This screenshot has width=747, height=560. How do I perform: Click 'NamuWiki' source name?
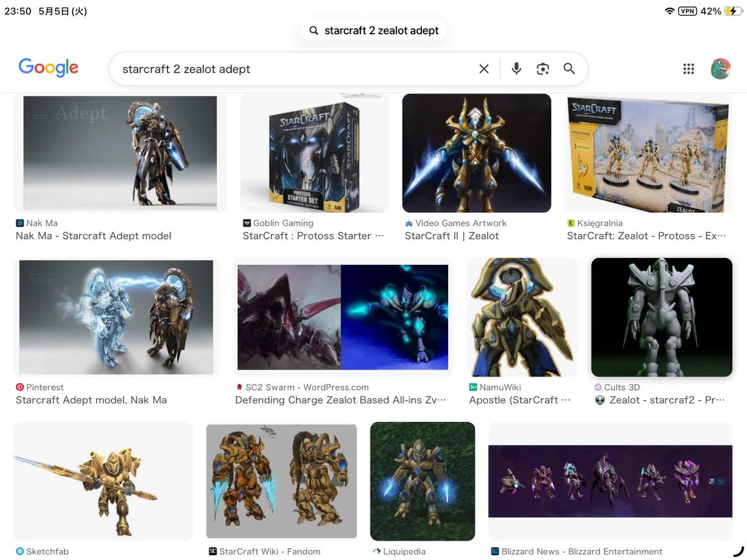500,387
